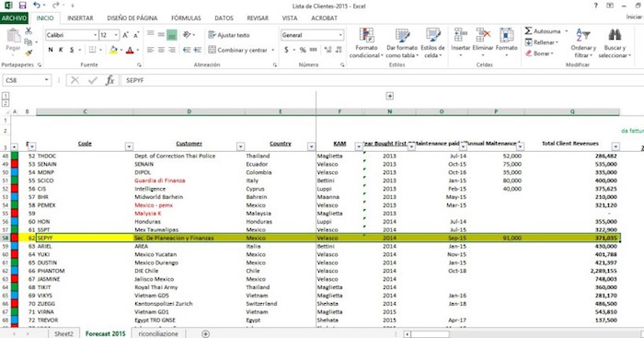Apply the red font color
The width and height of the screenshot is (644, 338).
tap(130, 50)
